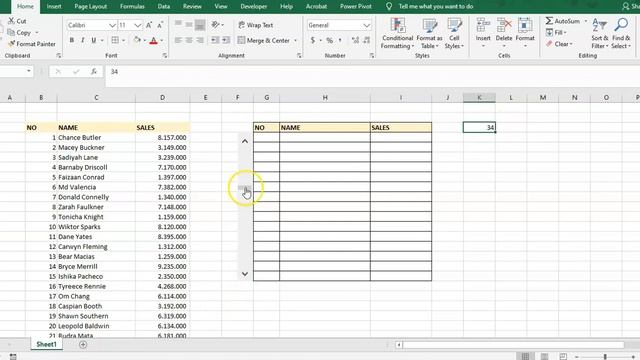Increase the font size with the larger A
This screenshot has height=360, width=640.
[149, 25]
